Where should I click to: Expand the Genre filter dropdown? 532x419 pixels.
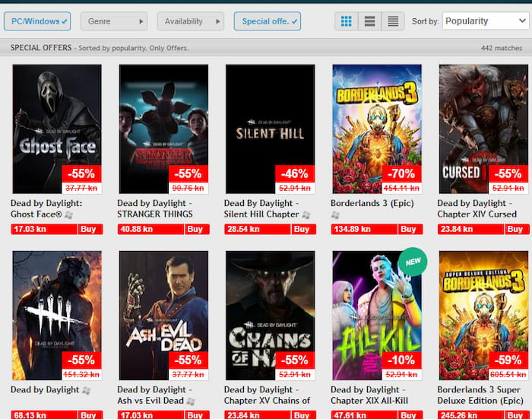point(114,21)
